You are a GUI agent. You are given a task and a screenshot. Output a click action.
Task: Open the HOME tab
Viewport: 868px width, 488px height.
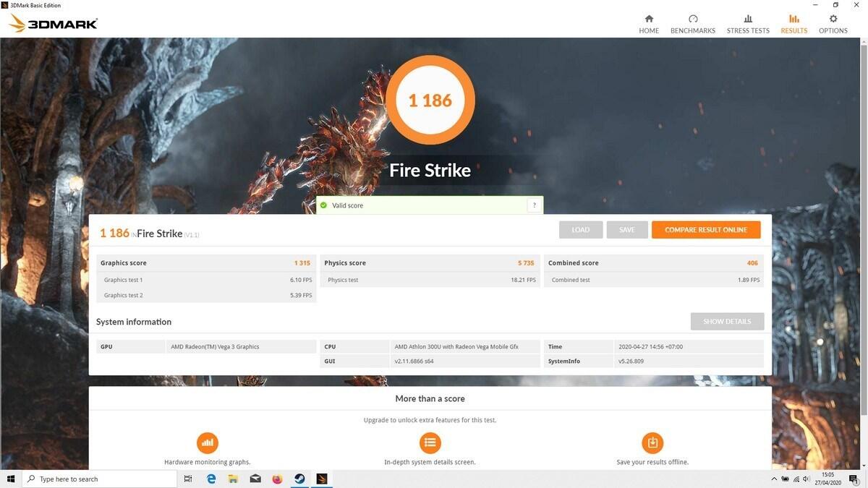[x=649, y=24]
